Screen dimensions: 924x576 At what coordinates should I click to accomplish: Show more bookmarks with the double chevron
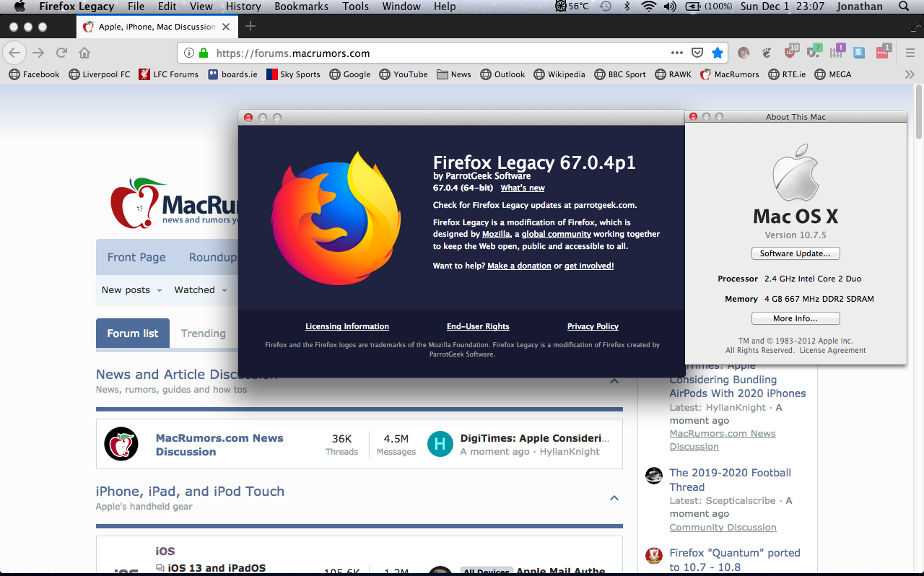tap(910, 74)
